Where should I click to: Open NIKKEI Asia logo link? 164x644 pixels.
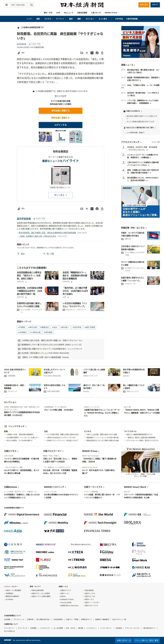pos(13,530)
